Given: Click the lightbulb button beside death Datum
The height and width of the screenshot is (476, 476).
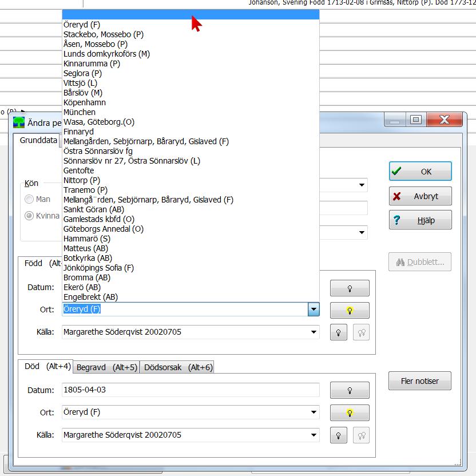Looking at the screenshot, I should [x=350, y=390].
